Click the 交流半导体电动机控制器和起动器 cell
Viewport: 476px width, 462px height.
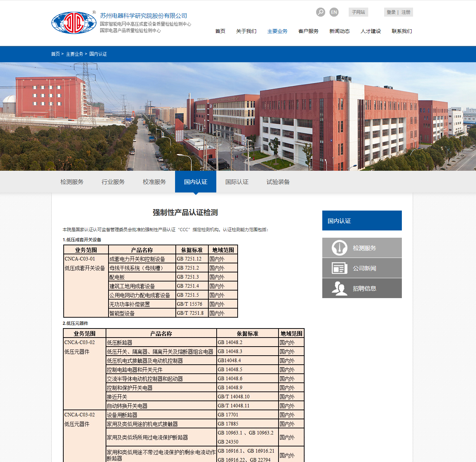(x=161, y=378)
